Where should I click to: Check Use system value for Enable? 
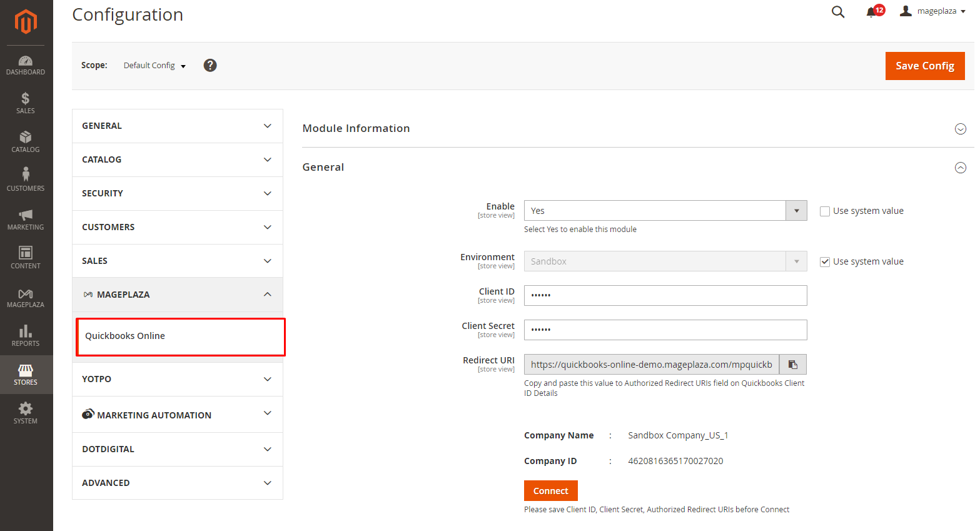(x=825, y=211)
